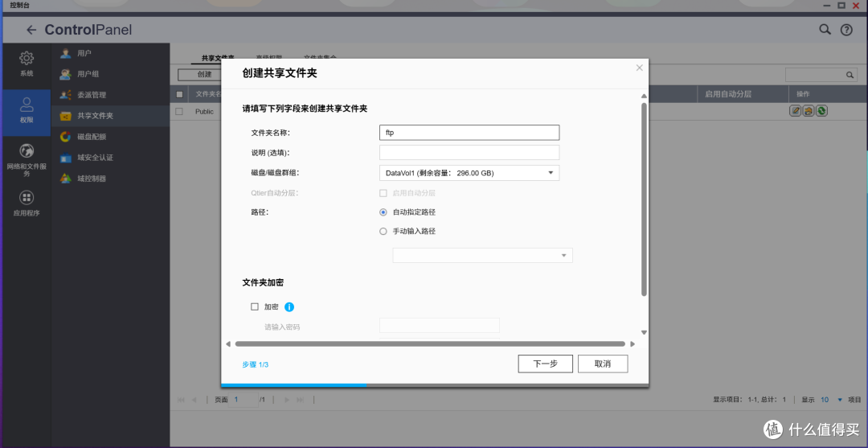Select the 共享文件夹 sidebar entry
This screenshot has width=868, height=448.
click(110, 117)
